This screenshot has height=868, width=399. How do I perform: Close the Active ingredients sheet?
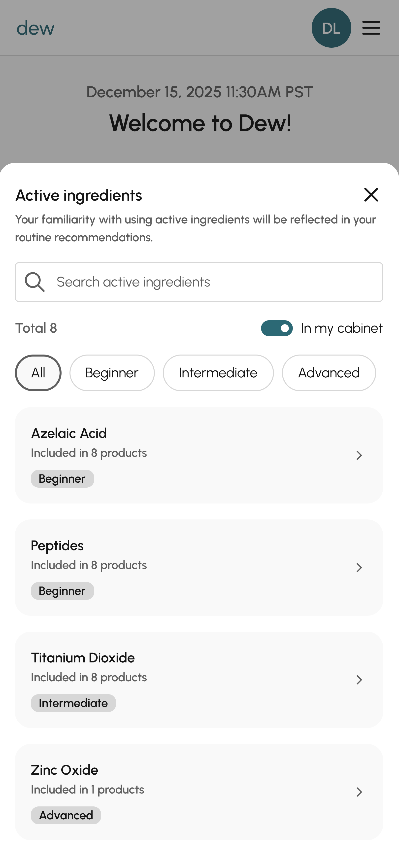click(371, 195)
